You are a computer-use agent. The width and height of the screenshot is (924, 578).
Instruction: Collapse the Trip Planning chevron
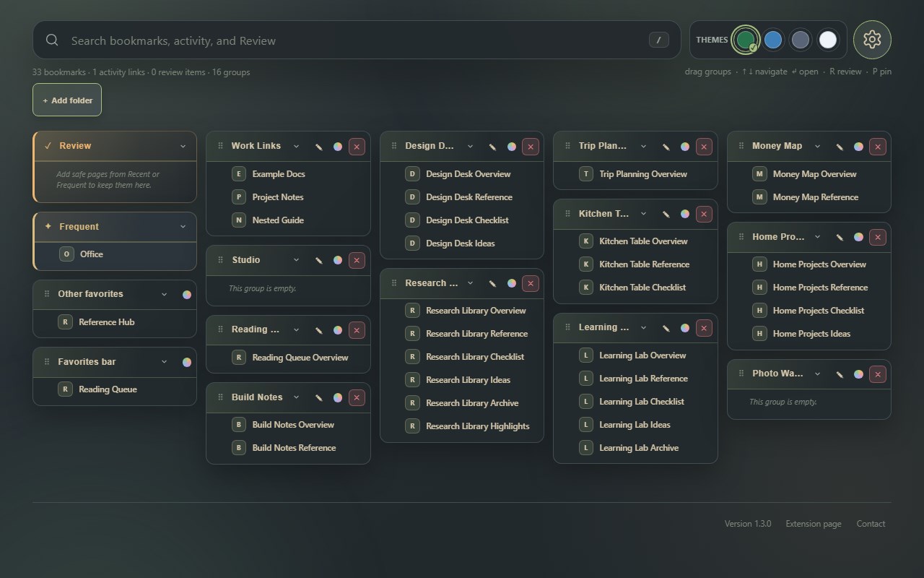coord(643,146)
